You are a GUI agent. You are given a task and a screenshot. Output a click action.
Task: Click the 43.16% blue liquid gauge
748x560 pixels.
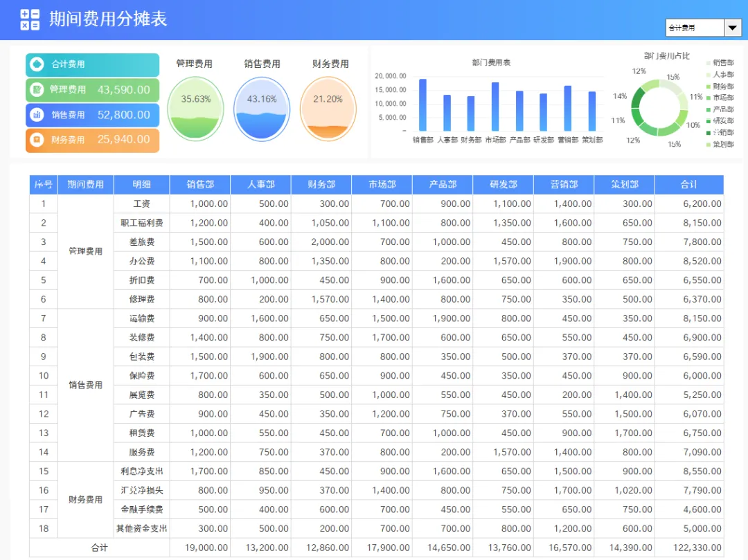262,109
